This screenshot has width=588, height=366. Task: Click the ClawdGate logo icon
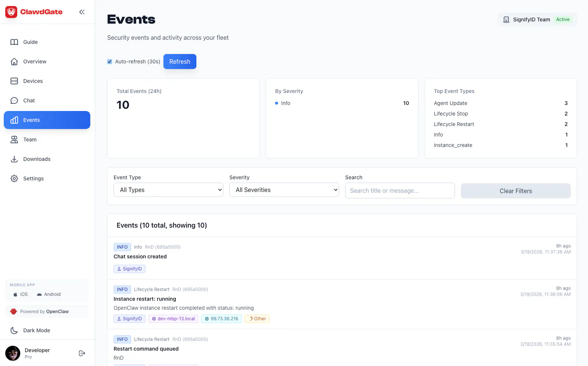[x=11, y=12]
